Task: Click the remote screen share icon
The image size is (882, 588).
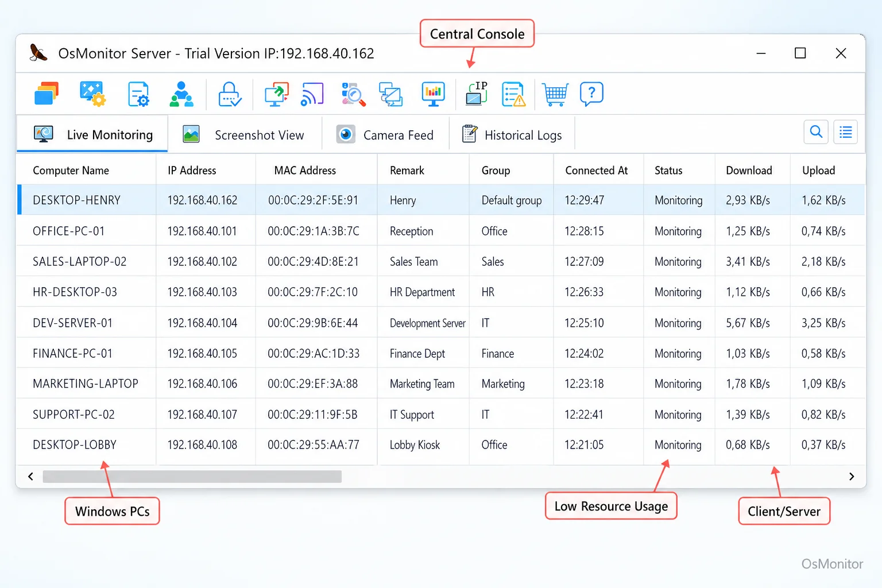Action: pyautogui.click(x=276, y=94)
